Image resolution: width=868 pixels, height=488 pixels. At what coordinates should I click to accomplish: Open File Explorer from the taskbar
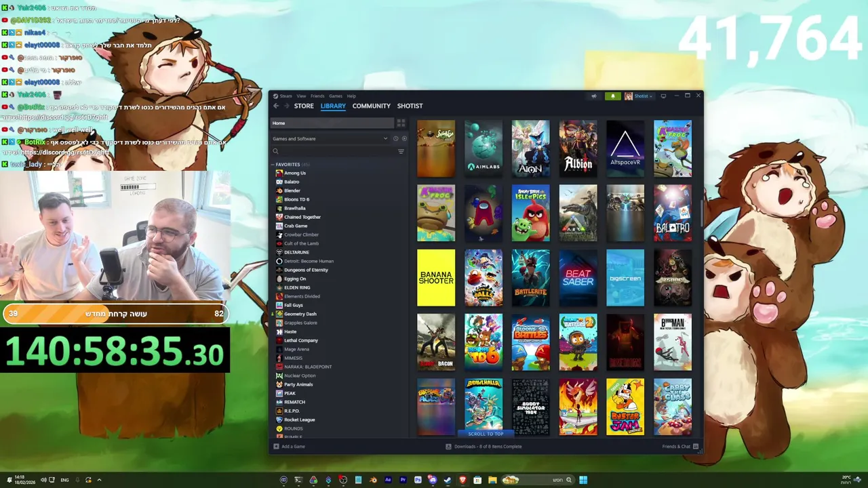coord(492,480)
